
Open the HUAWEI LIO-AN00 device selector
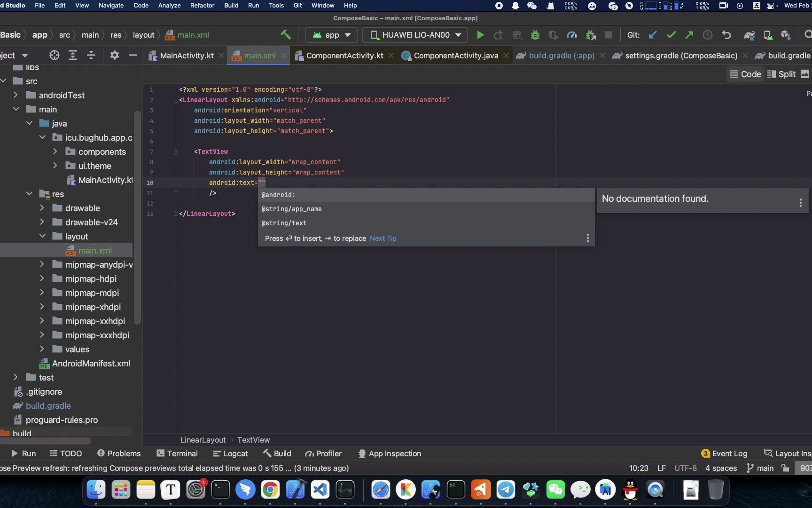click(414, 35)
